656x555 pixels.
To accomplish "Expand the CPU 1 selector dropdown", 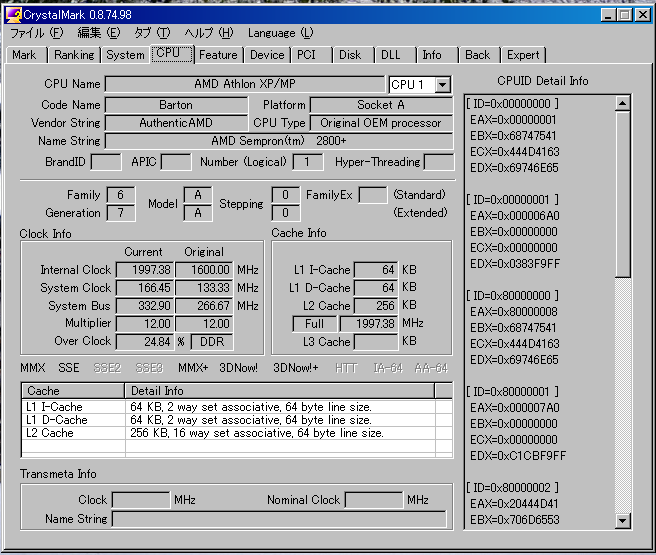I will (x=443, y=85).
